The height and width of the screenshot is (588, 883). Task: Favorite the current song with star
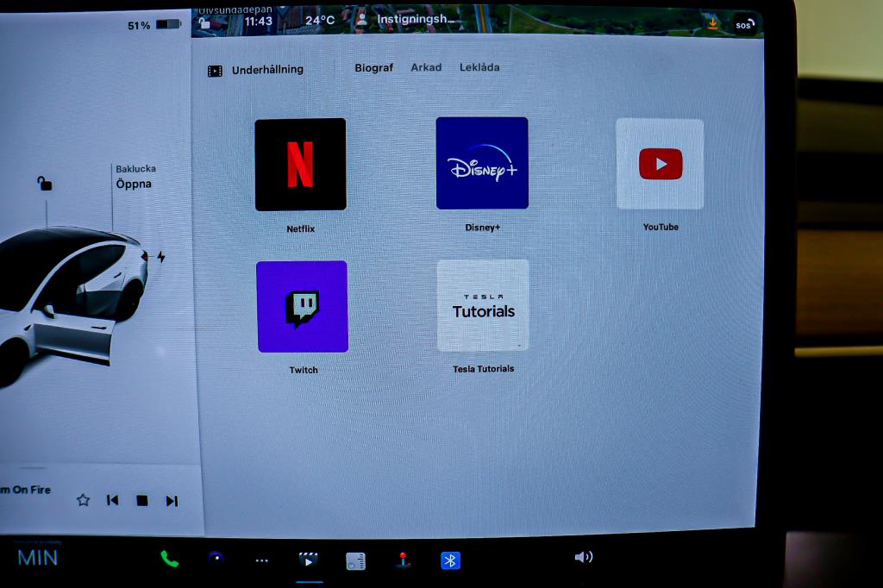pos(83,499)
